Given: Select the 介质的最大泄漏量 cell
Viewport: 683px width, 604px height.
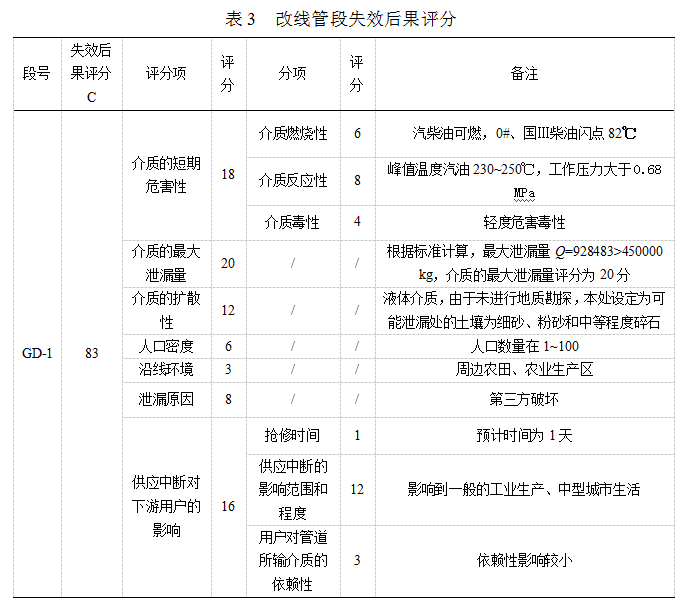Looking at the screenshot, I should click(x=166, y=262).
